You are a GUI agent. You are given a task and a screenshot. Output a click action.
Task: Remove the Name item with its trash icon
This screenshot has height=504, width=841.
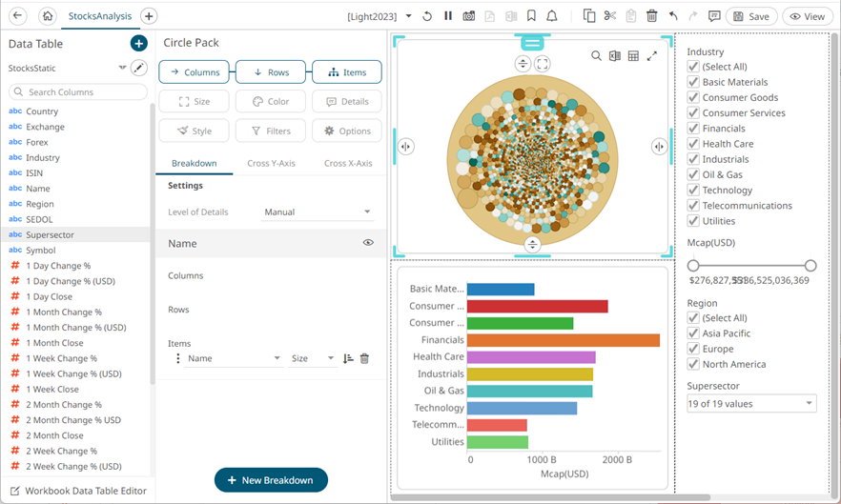tap(364, 358)
